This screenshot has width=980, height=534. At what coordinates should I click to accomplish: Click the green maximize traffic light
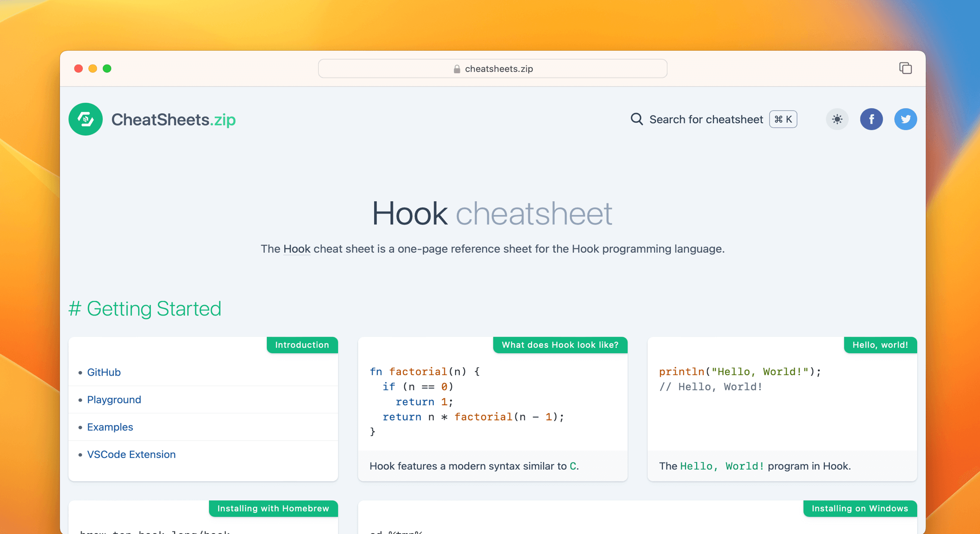pos(107,68)
